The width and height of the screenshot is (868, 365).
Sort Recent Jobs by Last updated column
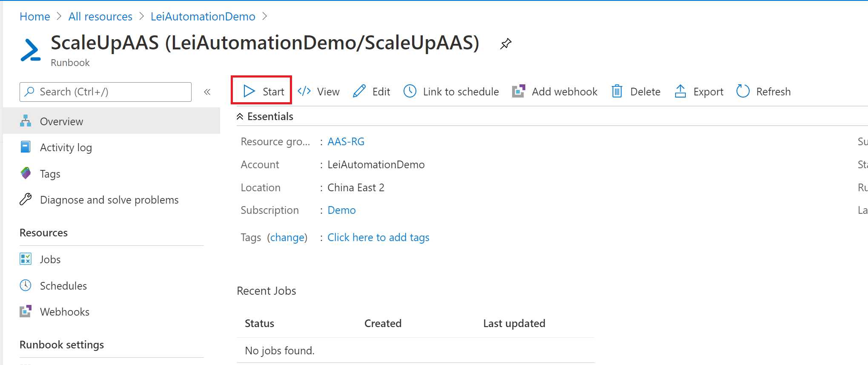(x=514, y=324)
